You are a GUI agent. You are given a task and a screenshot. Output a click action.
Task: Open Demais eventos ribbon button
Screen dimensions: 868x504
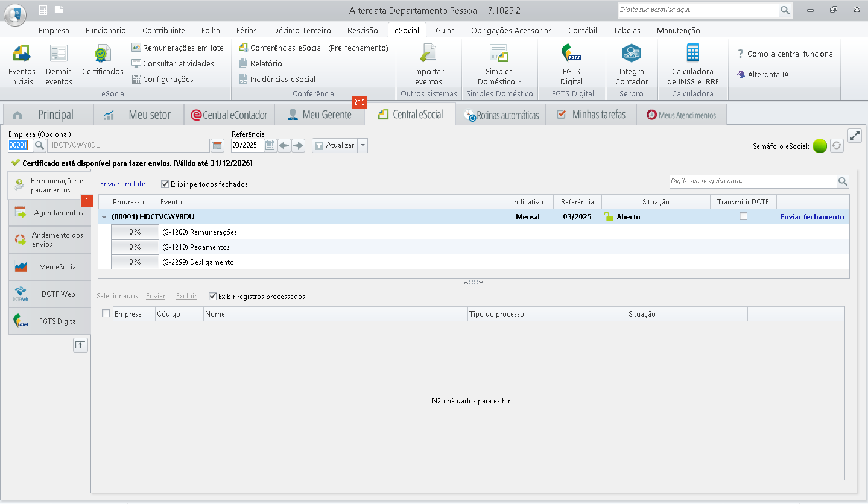(59, 65)
